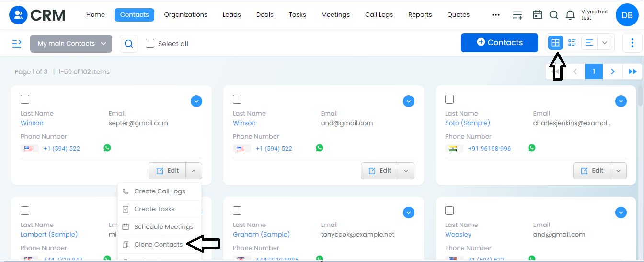Open more modules ellipsis in navigation

tap(496, 15)
